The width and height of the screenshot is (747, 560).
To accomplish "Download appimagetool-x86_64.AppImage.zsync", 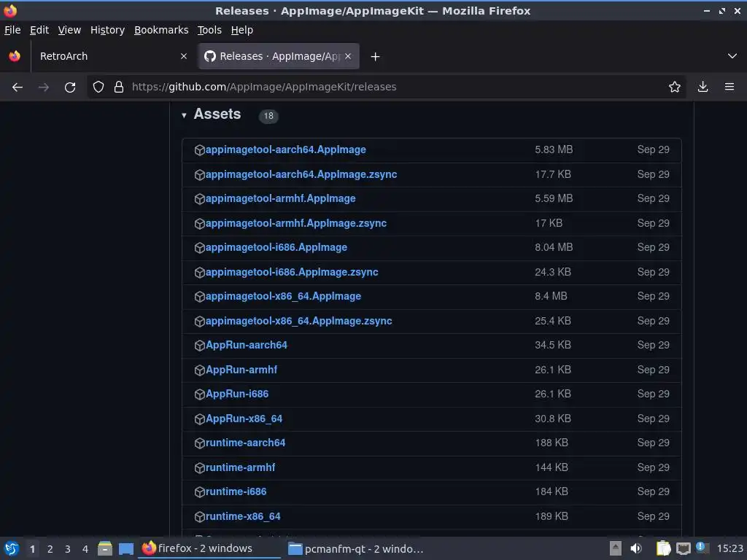I will (x=298, y=321).
